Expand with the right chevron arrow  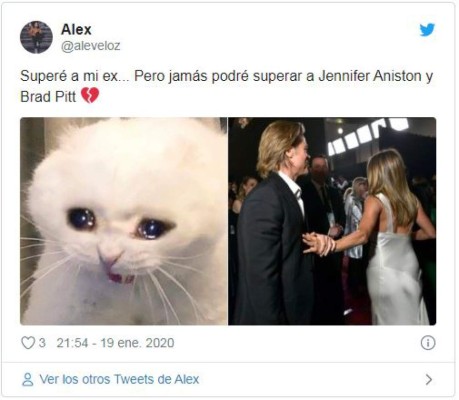(429, 379)
